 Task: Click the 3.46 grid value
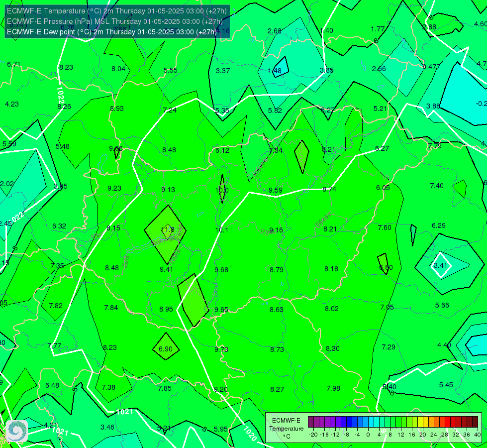(107, 427)
